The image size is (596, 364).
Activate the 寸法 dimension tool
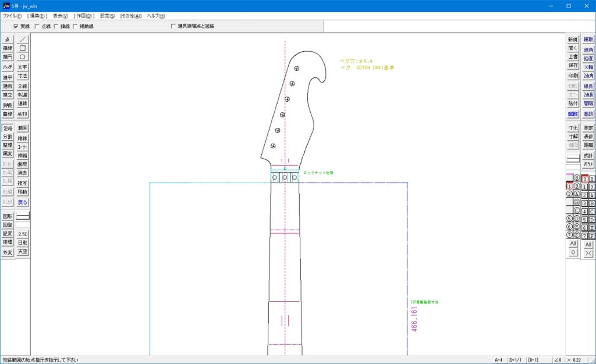[x=23, y=76]
